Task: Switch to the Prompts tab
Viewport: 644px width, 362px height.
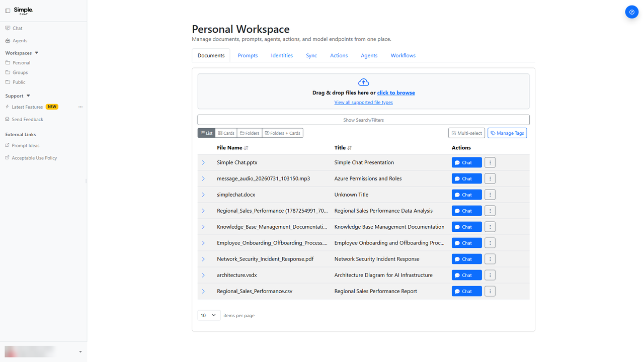Action: [x=248, y=55]
